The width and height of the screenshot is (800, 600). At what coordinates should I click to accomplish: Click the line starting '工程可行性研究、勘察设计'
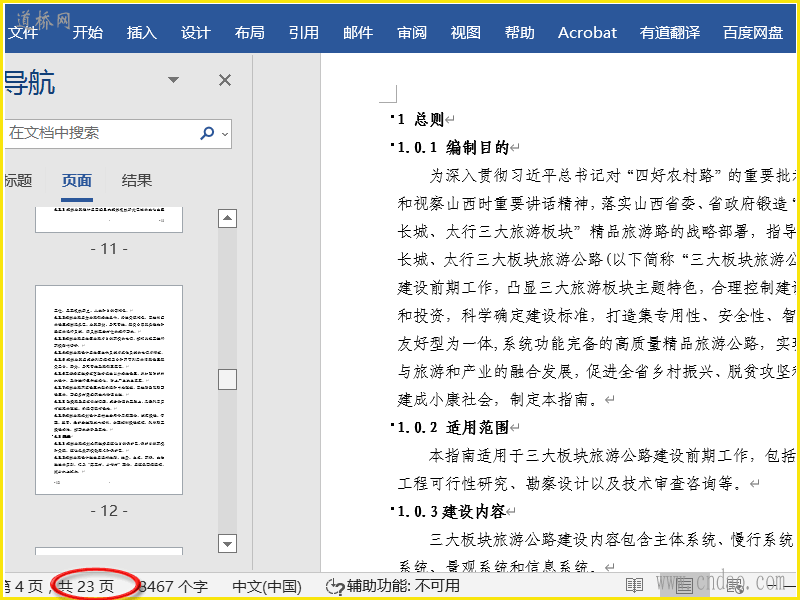(x=573, y=483)
